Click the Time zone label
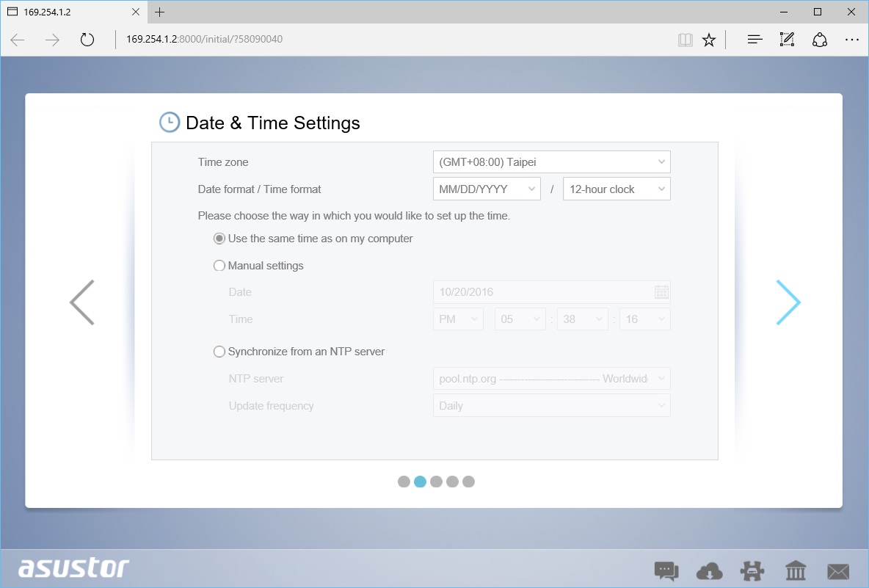This screenshot has width=869, height=588. tap(223, 162)
